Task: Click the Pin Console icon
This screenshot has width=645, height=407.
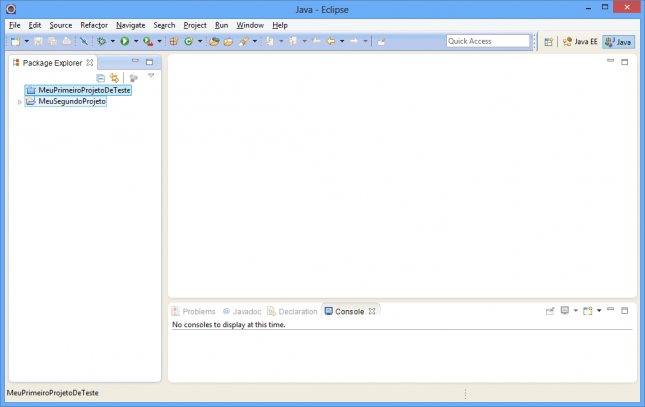Action: [x=550, y=311]
